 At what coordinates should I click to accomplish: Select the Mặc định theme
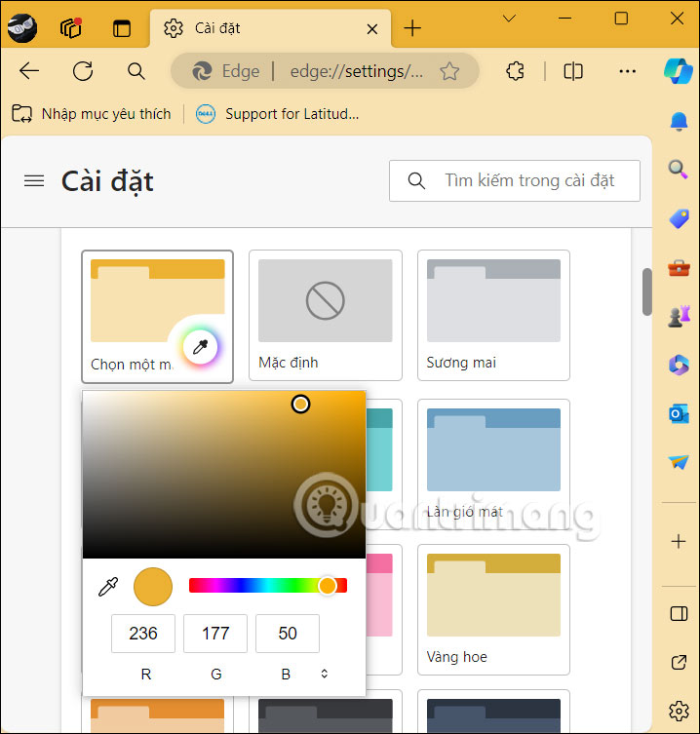(326, 315)
